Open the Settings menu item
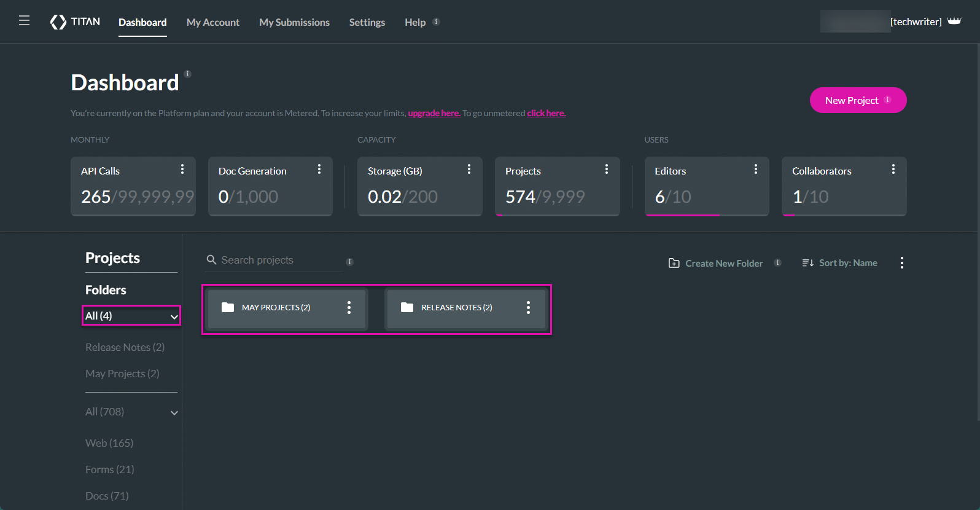This screenshot has width=980, height=510. click(x=367, y=22)
